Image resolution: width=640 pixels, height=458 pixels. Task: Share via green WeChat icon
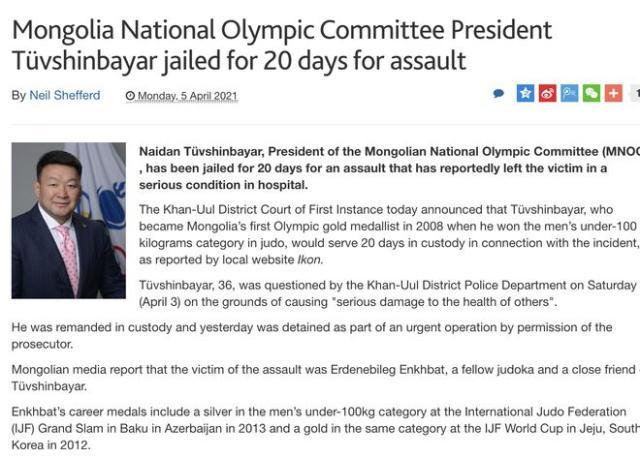pyautogui.click(x=591, y=93)
